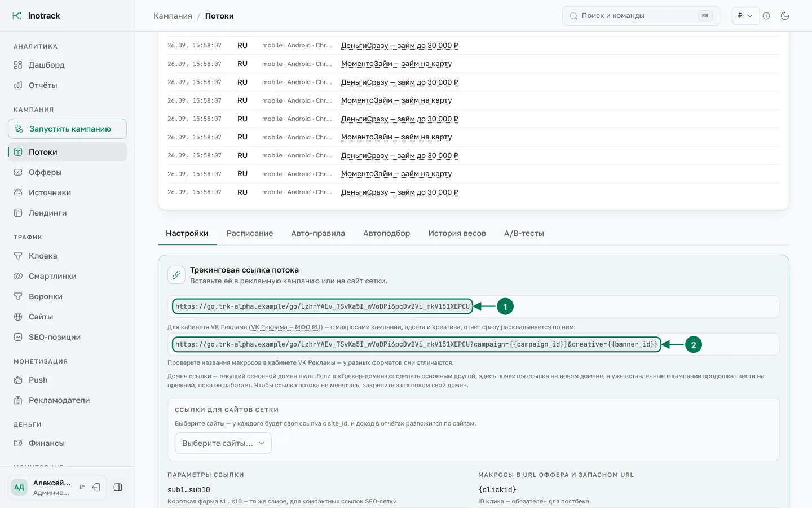The width and height of the screenshot is (812, 508).
Task: Click the ТРАФИК sidebar section label
Action: click(28, 237)
